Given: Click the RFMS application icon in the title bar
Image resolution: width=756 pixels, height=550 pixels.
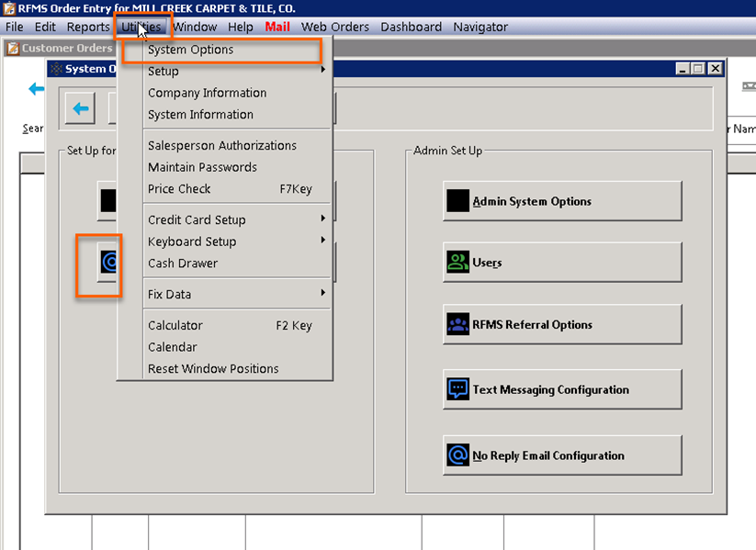Looking at the screenshot, I should click(7, 8).
